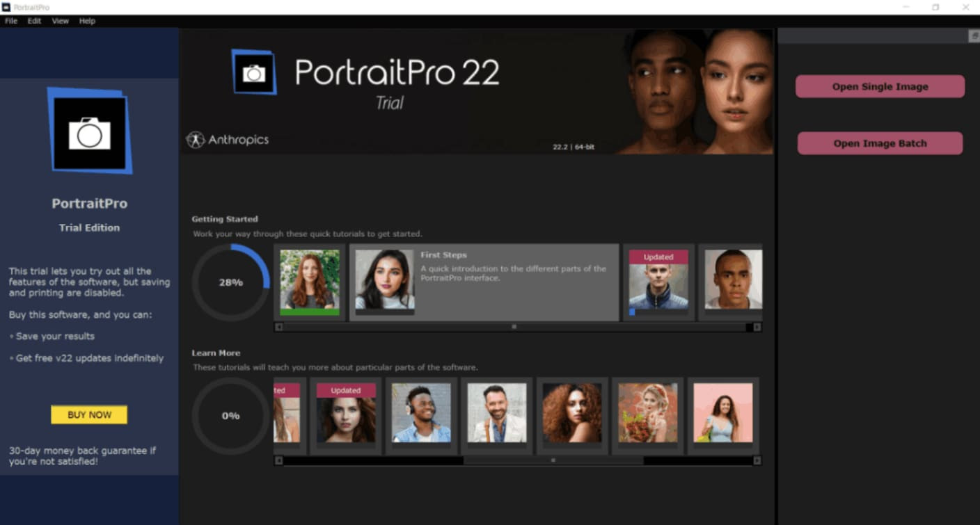Open the tutorial with bearded man in blazer
This screenshot has width=980, height=525.
[x=496, y=416]
